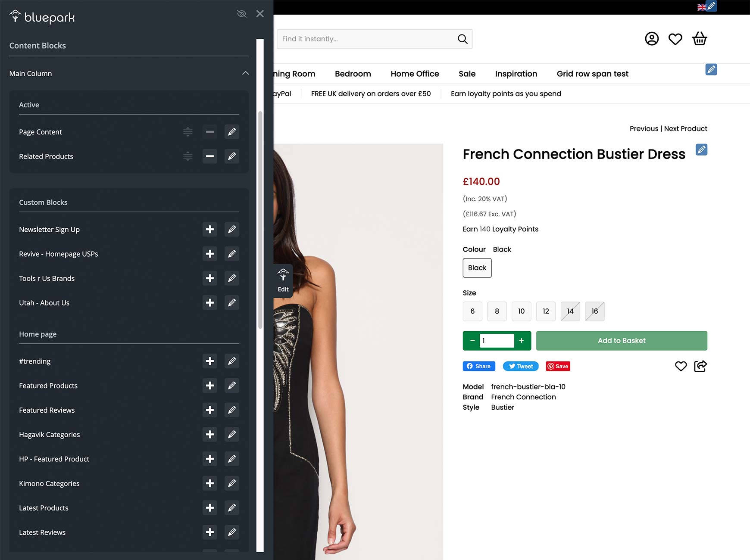Select size 10
This screenshot has width=750, height=560.
522,311
